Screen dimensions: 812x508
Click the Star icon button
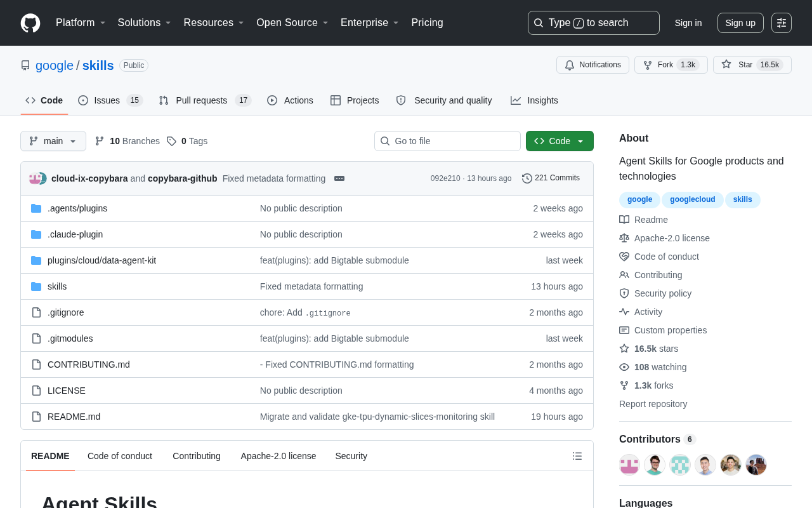752,65
